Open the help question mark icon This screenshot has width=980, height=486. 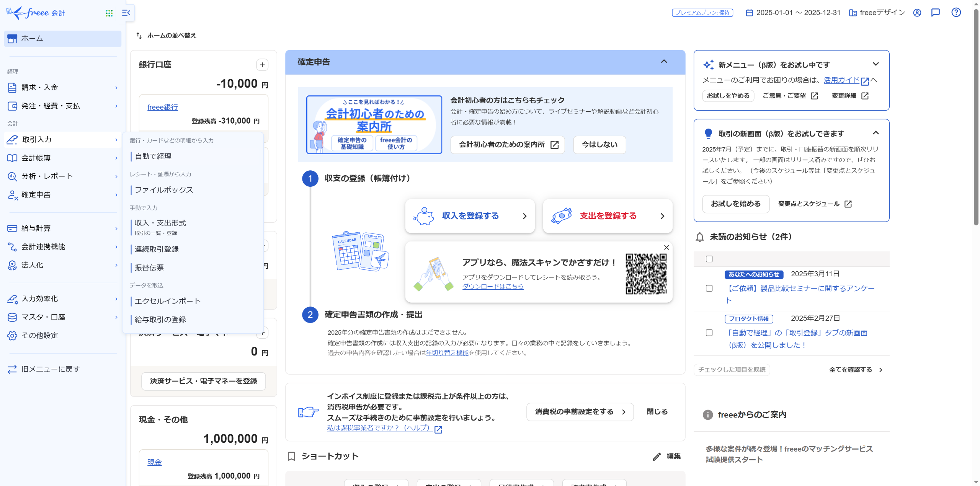(956, 13)
